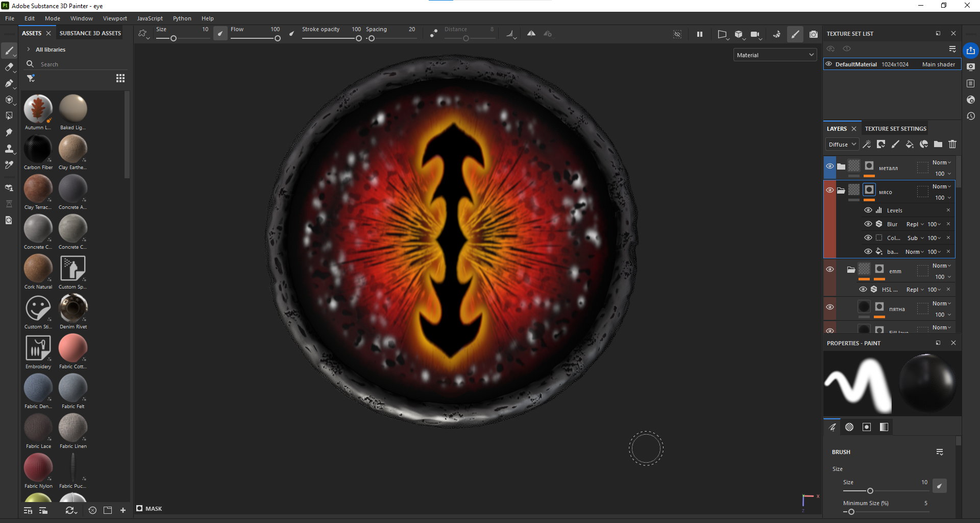This screenshot has width=980, height=523.
Task: Switch assets to grid view icon
Action: (x=120, y=78)
